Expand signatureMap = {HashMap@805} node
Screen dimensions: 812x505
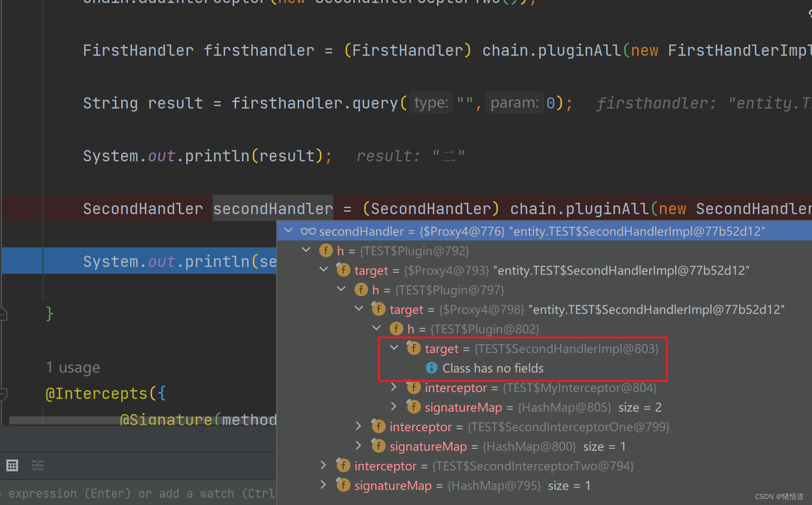pos(394,407)
